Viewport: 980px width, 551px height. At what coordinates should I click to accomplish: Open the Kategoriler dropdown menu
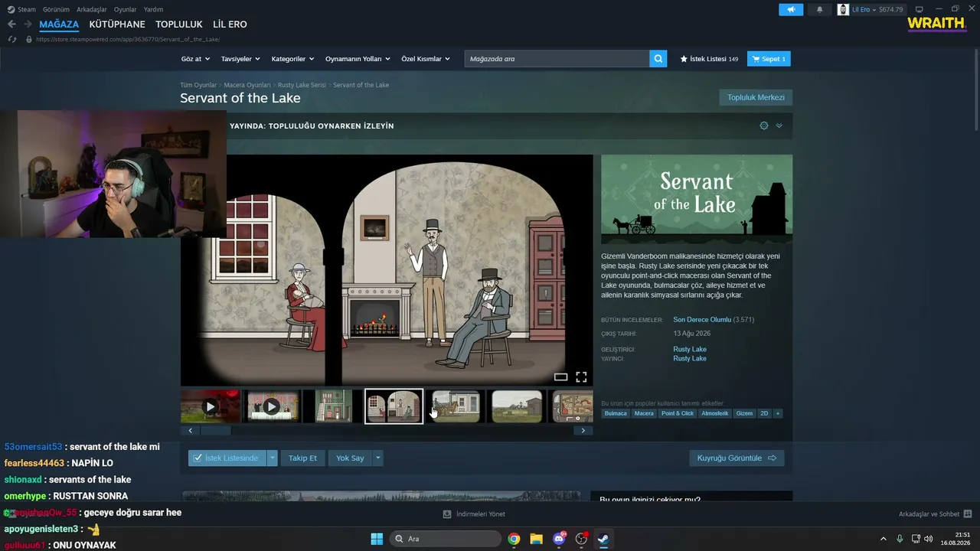293,59
